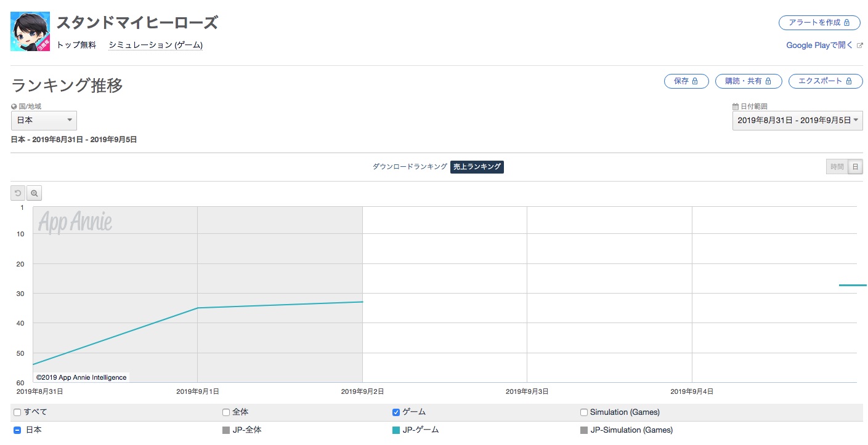Open the 日本 country dropdown

[44, 121]
